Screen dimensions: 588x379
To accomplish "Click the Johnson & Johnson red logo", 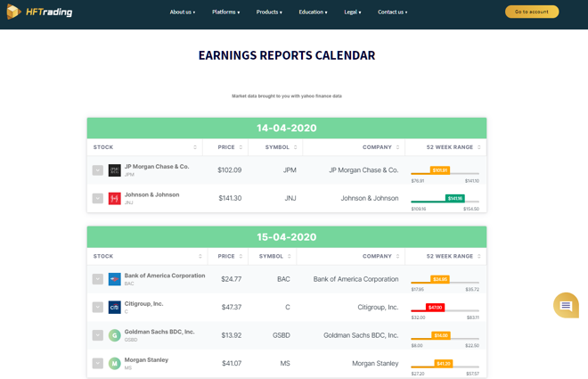I will tap(114, 199).
